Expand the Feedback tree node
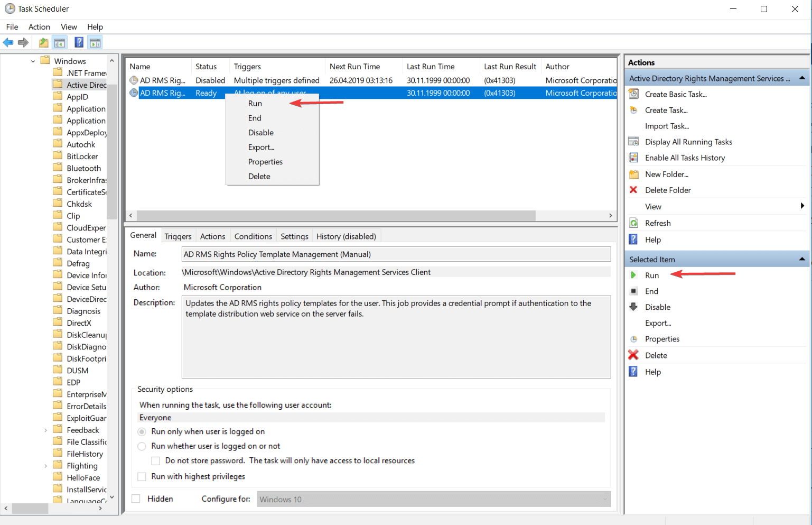The image size is (812, 525). click(x=45, y=430)
